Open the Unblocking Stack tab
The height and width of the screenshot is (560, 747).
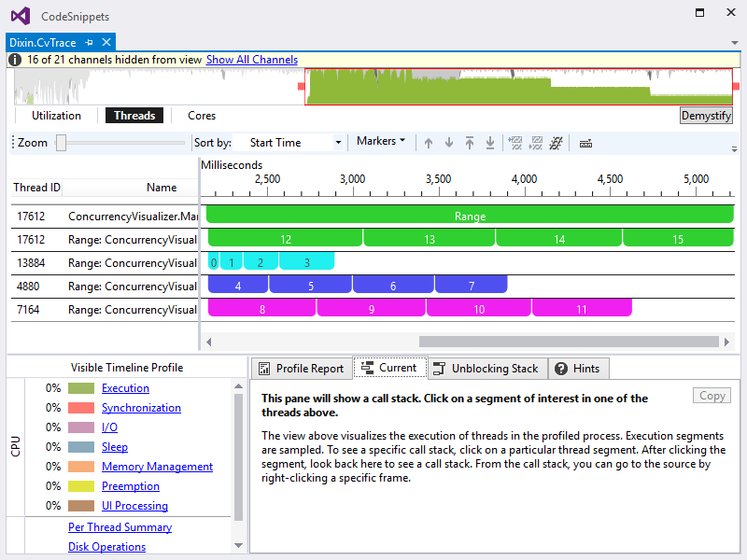coord(487,369)
